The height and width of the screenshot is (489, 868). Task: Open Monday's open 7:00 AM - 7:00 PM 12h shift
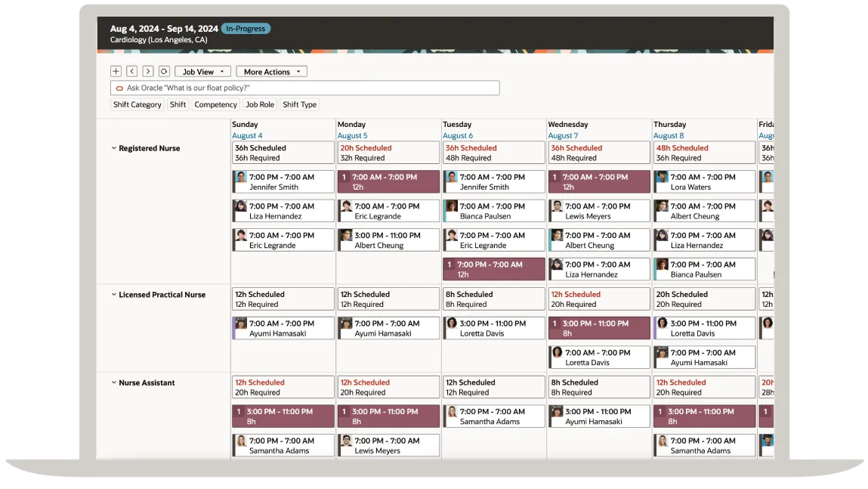tap(388, 181)
